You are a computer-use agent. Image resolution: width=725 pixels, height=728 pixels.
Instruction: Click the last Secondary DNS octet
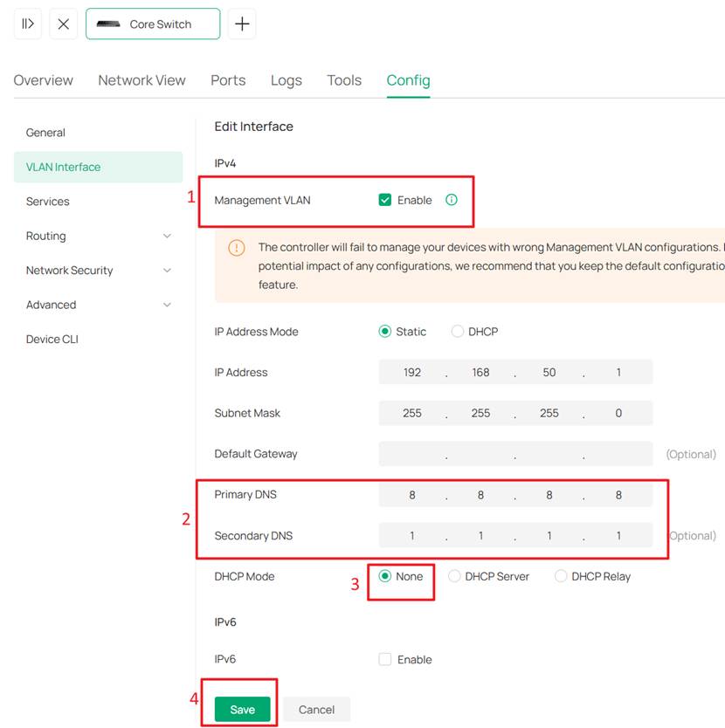(618, 536)
